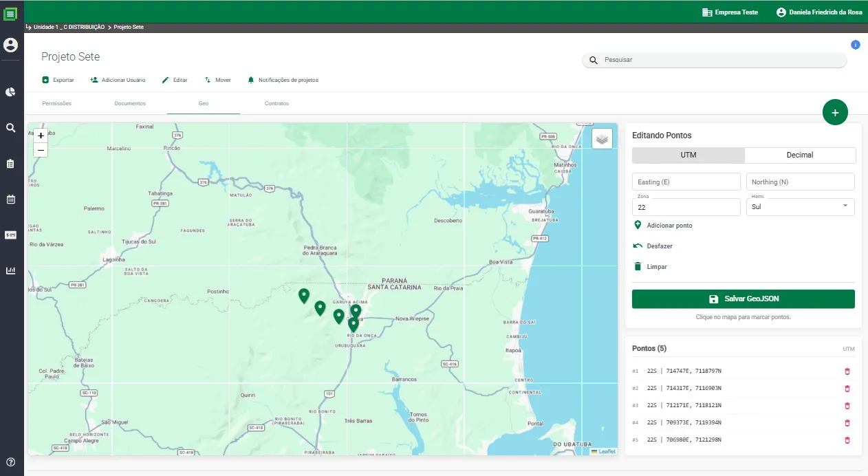868x476 pixels.
Task: Click Empresa Teste company in header
Action: pyautogui.click(x=730, y=12)
